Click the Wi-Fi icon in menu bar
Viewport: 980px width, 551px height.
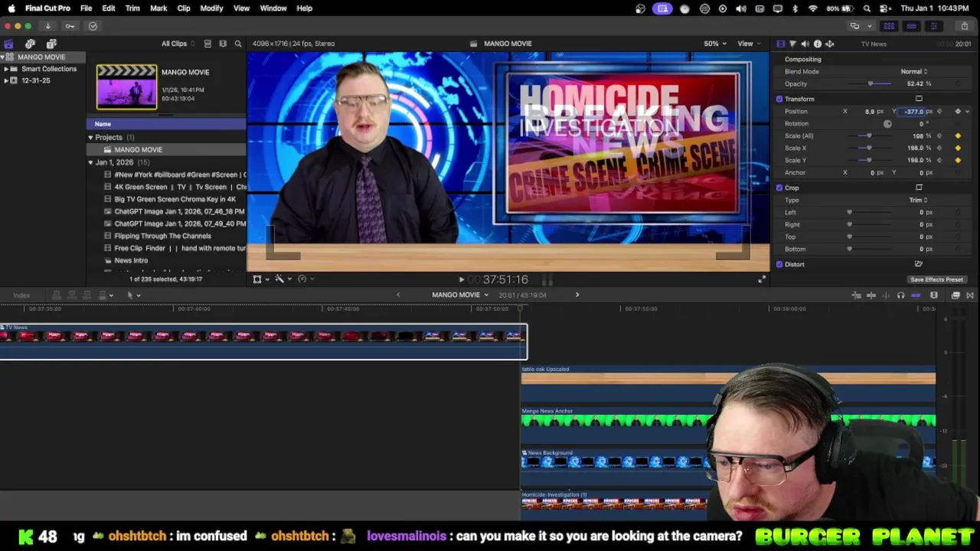[813, 8]
